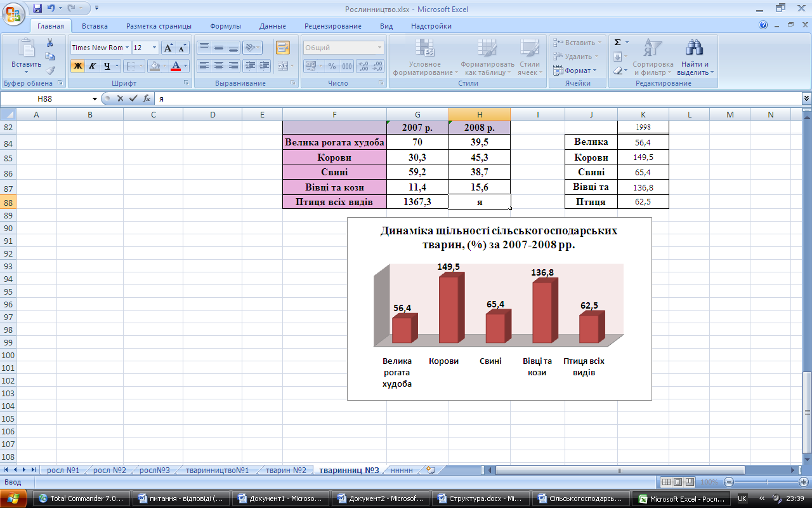Toggle underline Ч formatting
Viewport: 812px width, 508px height.
click(x=107, y=66)
